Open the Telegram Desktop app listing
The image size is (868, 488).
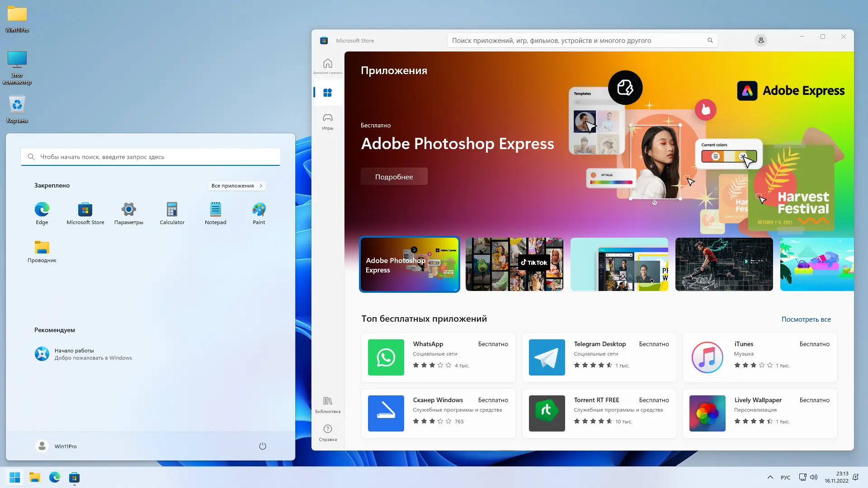(599, 357)
